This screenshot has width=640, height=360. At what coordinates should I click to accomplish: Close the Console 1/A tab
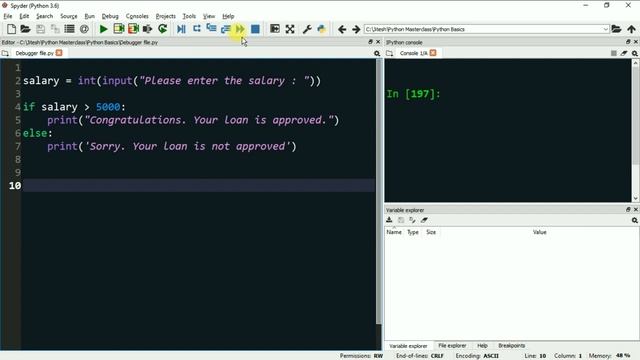coord(433,53)
